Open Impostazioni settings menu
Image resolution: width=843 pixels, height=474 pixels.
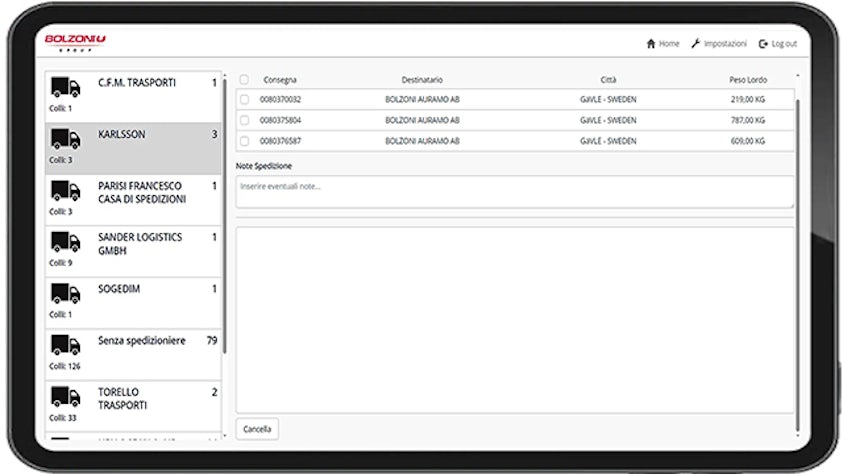(718, 44)
